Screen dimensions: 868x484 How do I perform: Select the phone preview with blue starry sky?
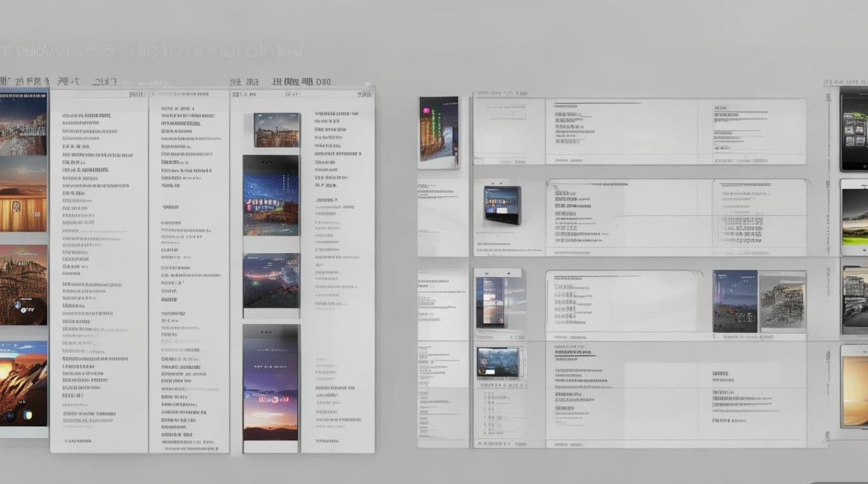click(x=271, y=196)
